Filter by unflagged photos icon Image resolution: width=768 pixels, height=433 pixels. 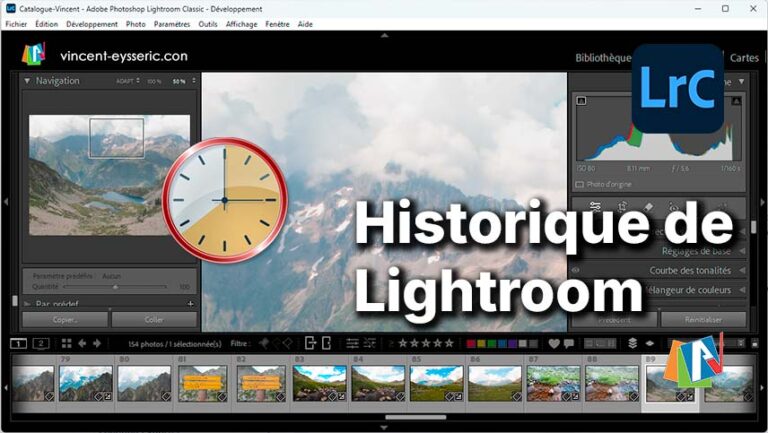pyautogui.click(x=276, y=344)
